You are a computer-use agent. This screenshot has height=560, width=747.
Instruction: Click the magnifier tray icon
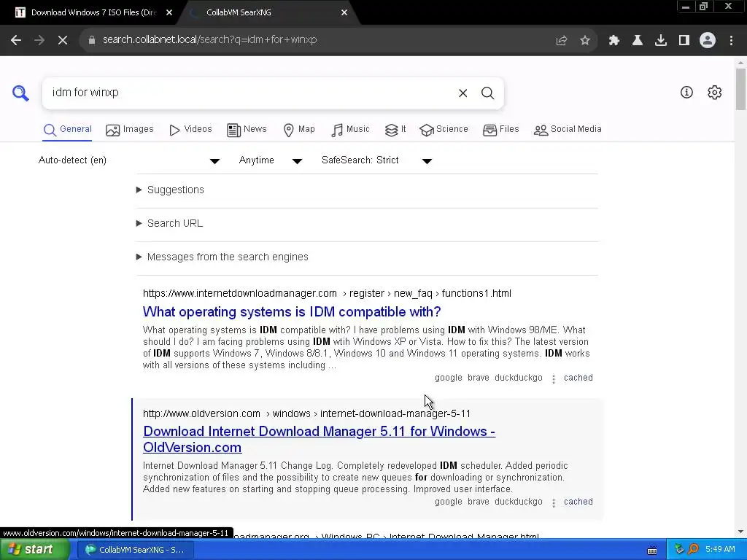click(x=693, y=550)
